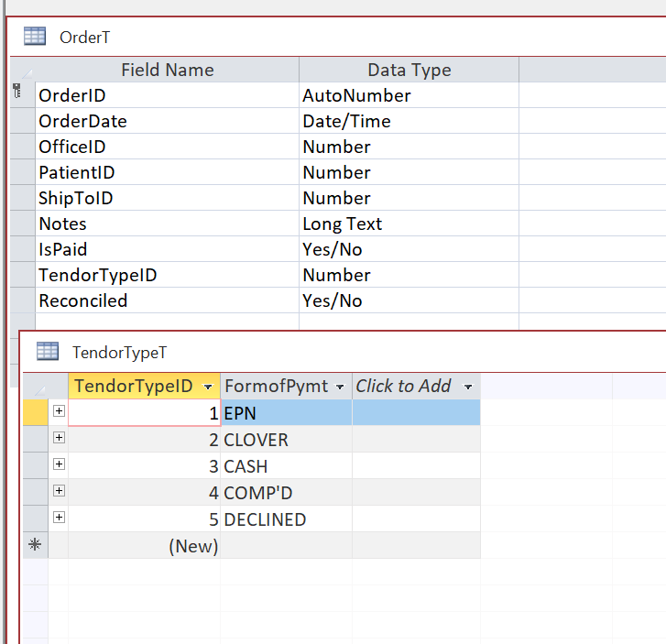Viewport: 666px width, 644px height.
Task: Click the primary key icon beside OrderID
Action: pyautogui.click(x=17, y=91)
